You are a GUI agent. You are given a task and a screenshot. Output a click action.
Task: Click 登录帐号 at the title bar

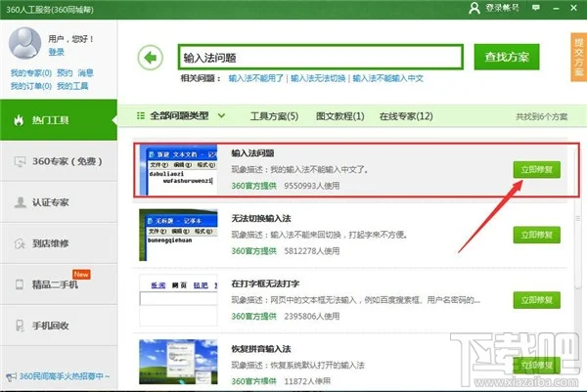pyautogui.click(x=503, y=8)
